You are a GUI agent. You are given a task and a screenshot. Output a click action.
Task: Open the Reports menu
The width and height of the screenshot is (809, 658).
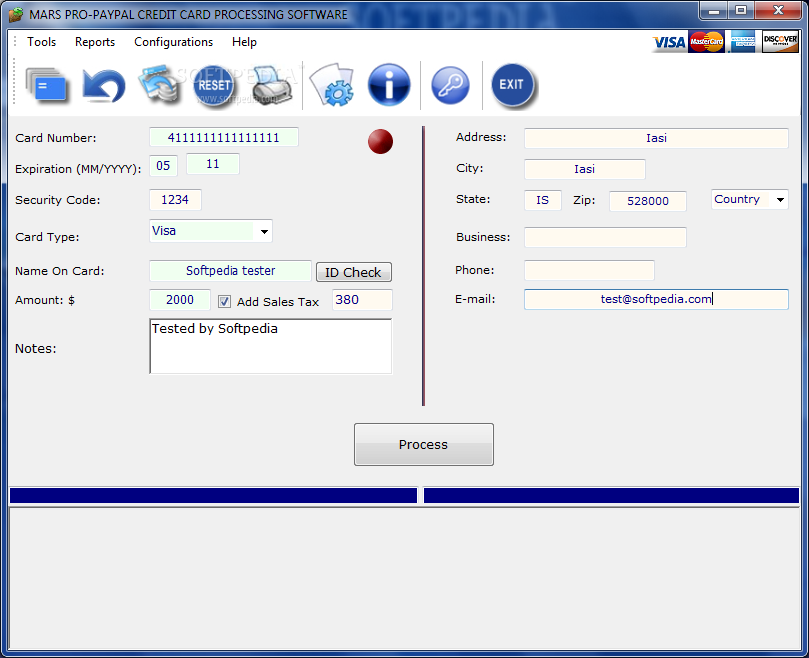[x=95, y=42]
